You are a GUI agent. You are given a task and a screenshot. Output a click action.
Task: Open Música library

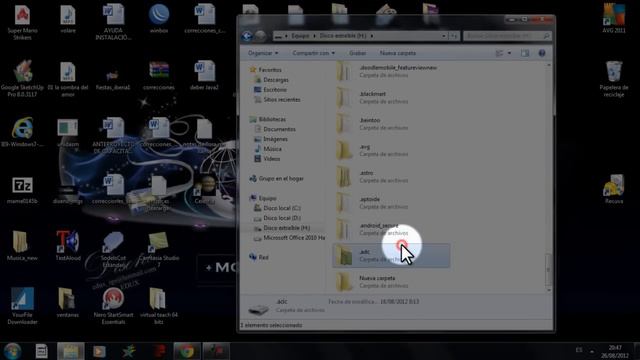(x=272, y=149)
